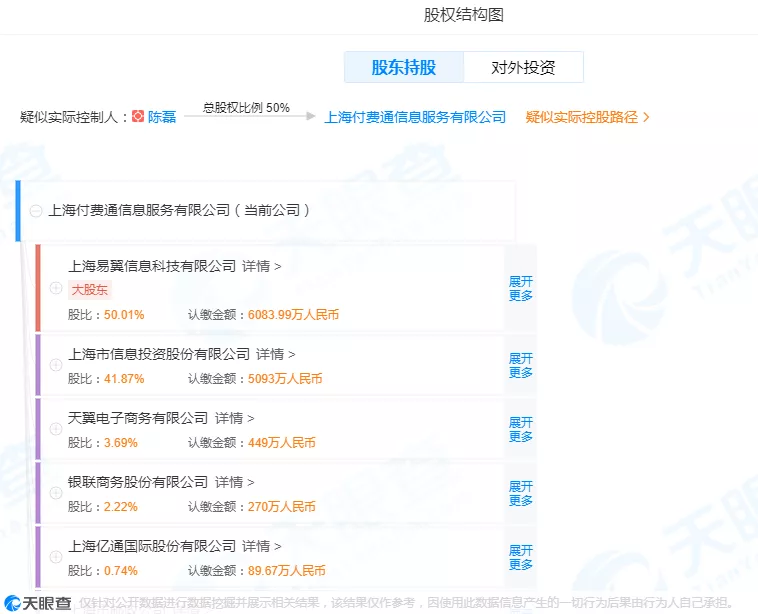Expand the 天翼电子商务有限公司 node plus icon
The width and height of the screenshot is (758, 614).
[56, 429]
